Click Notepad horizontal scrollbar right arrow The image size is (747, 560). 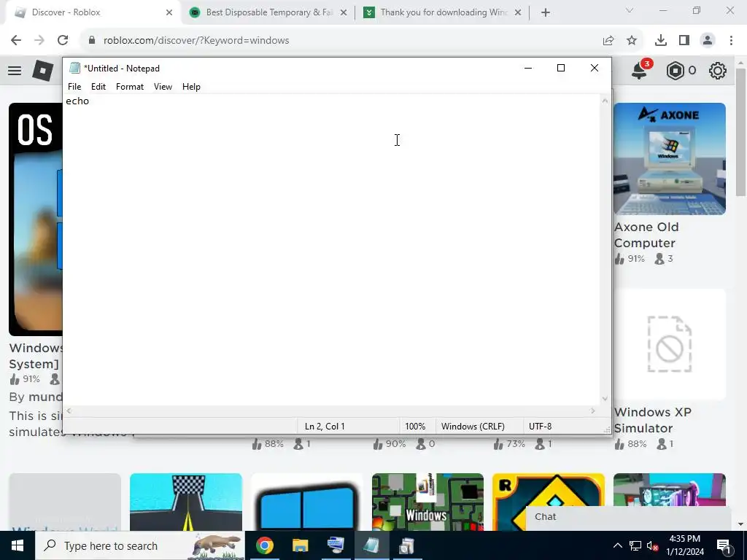[593, 411]
